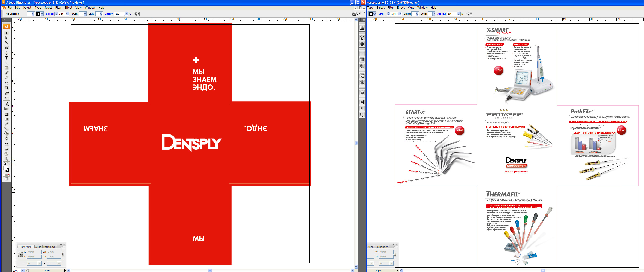Open the Color panel from dock
Image resolution: width=644 pixels, height=272 pixels.
[362, 28]
